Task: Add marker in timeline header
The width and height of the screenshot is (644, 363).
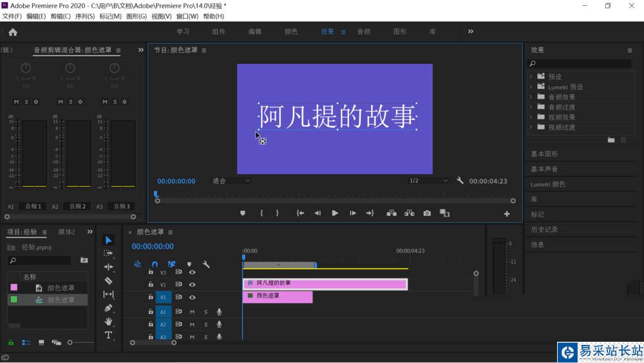Action: pos(189,264)
